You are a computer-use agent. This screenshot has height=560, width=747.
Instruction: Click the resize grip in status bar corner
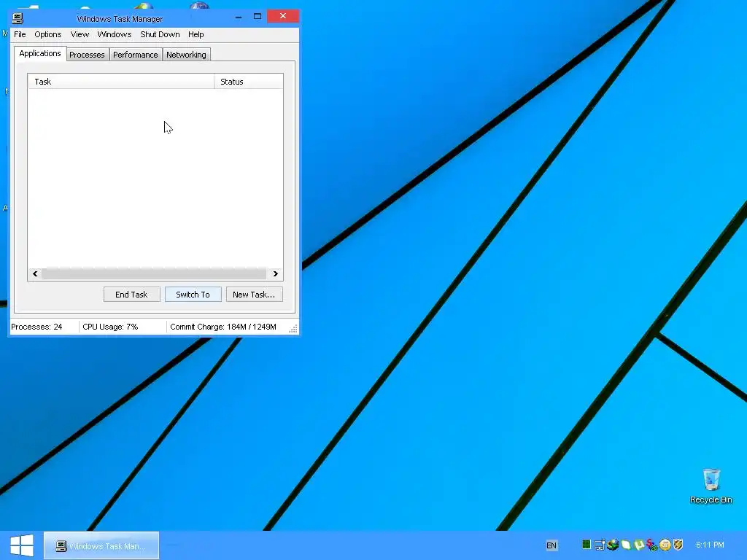pyautogui.click(x=293, y=329)
